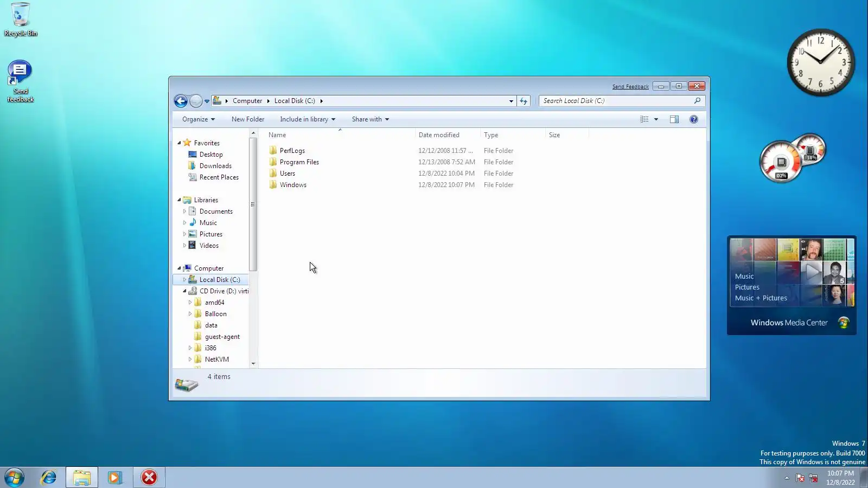Image resolution: width=868 pixels, height=488 pixels.
Task: Expand the Documents library
Action: click(184, 211)
